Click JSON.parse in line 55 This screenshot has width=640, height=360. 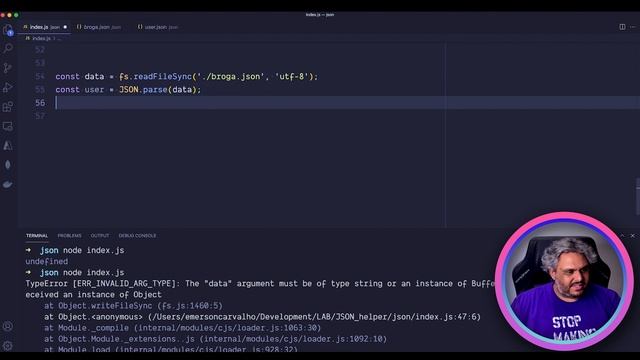[143, 89]
